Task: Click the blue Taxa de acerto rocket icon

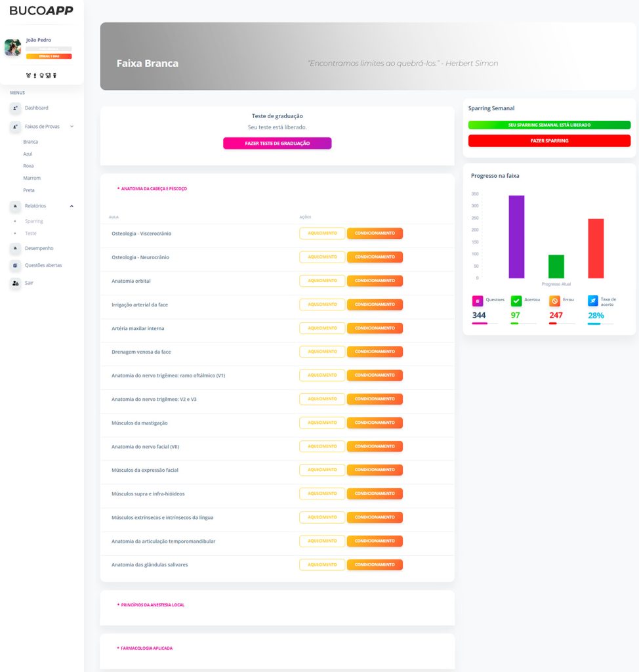Action: coord(593,301)
